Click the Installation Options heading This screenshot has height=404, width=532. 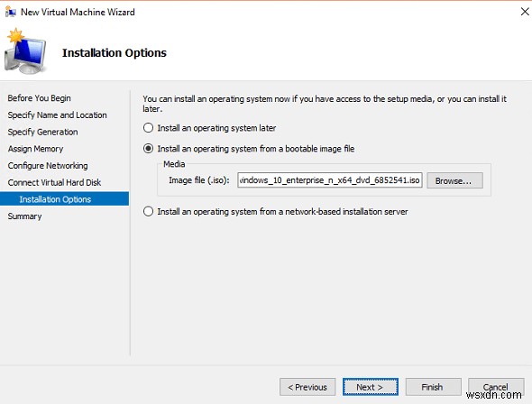coord(115,53)
